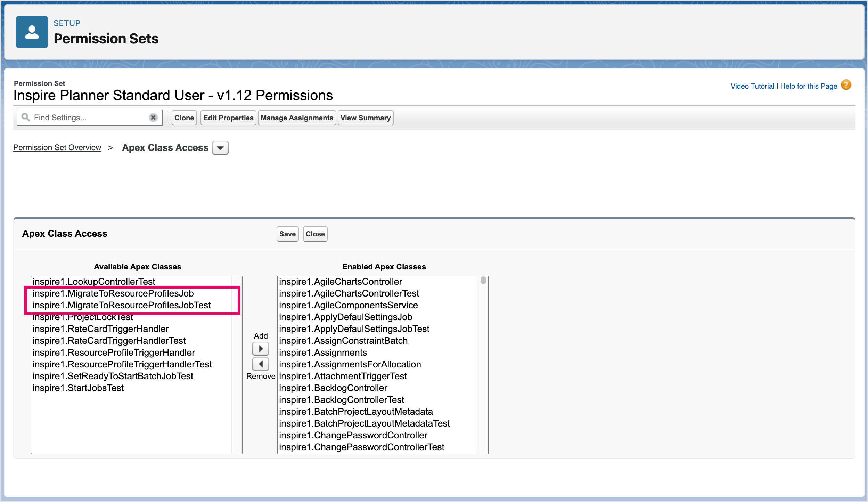This screenshot has height=502, width=868.
Task: Select inspire1.ApplyDefaulSettingsJobTest
Action: coord(378,329)
